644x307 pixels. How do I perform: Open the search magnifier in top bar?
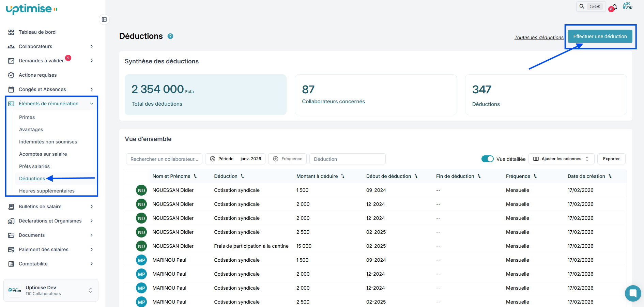[582, 6]
